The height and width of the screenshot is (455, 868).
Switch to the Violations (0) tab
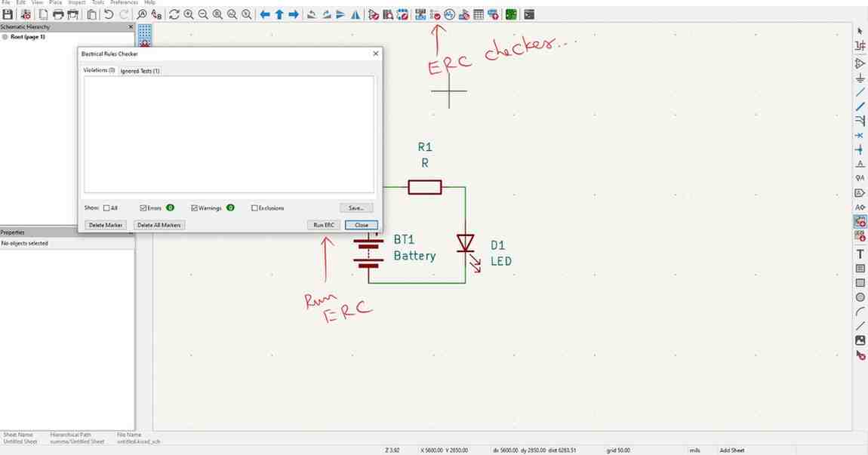99,70
